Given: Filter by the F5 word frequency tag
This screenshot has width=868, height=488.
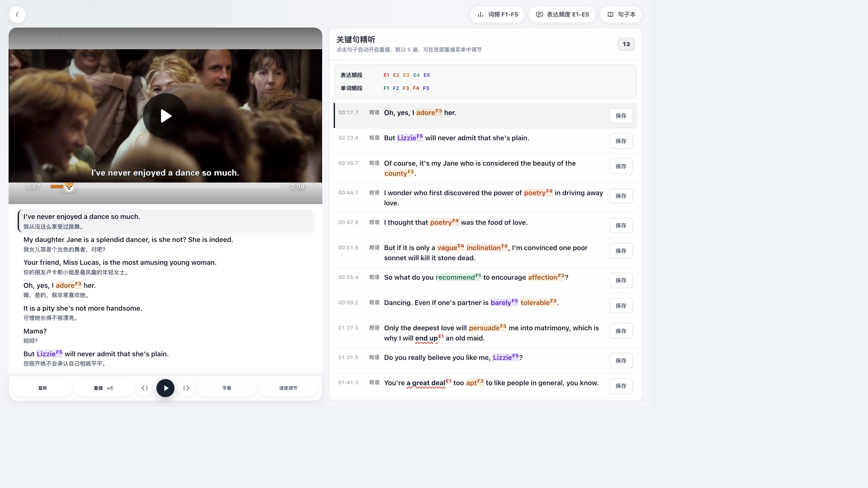Looking at the screenshot, I should (426, 88).
